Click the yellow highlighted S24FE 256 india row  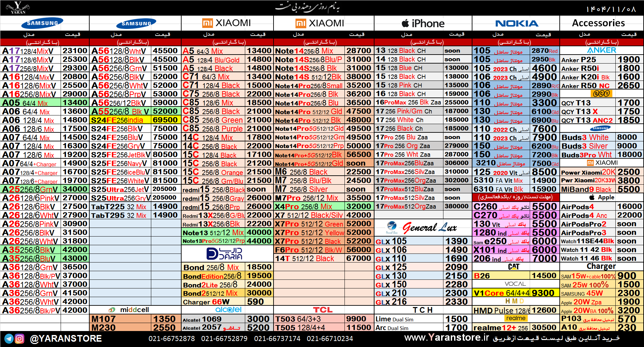click(x=135, y=120)
